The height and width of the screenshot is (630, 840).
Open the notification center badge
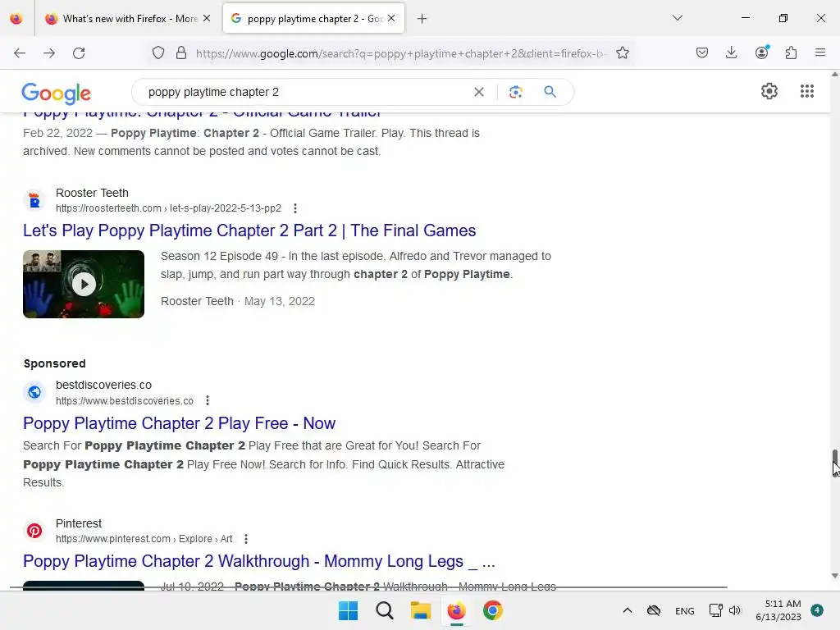(817, 610)
